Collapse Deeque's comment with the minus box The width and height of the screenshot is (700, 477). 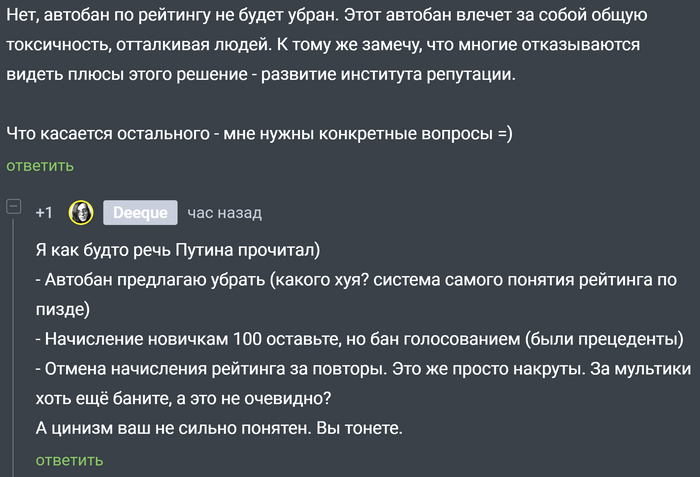pyautogui.click(x=14, y=207)
